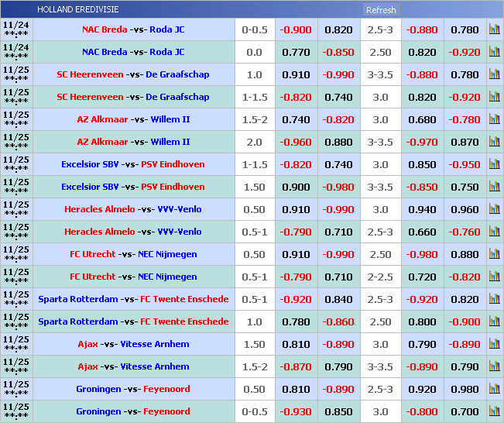Select away odds 0.880 for Willem II
Image resolution: width=504 pixels, height=423 pixels.
point(338,143)
